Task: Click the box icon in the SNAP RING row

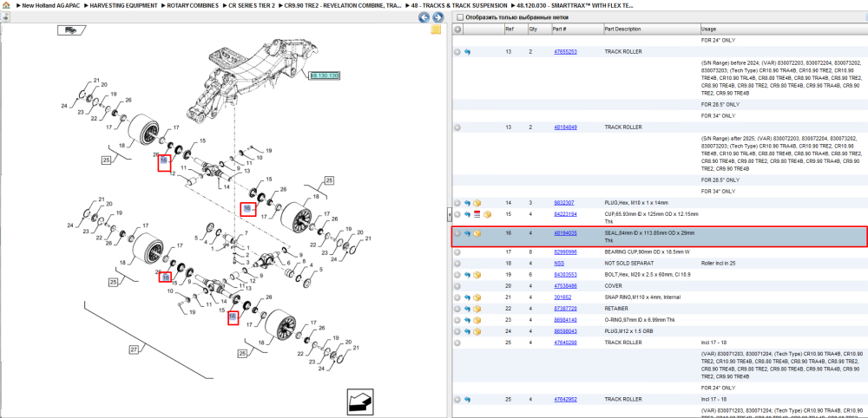Action: coord(477,297)
